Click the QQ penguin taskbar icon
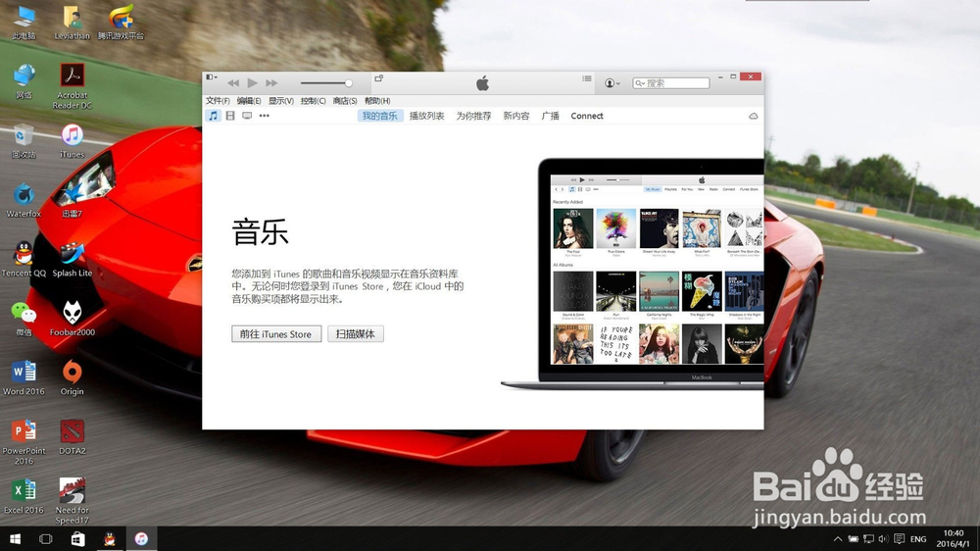Screen dimensions: 980x551 click(110, 538)
